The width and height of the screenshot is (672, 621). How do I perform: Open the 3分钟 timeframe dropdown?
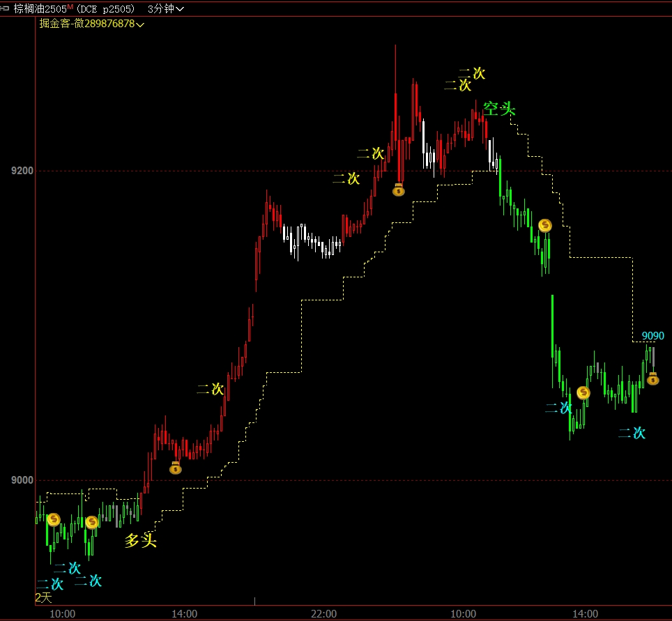click(166, 9)
